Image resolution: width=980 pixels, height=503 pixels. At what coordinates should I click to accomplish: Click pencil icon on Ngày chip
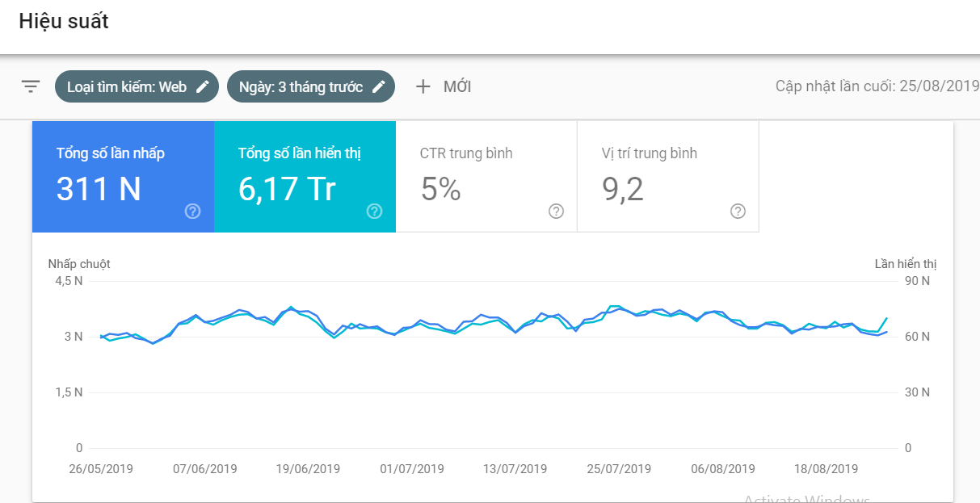(379, 86)
